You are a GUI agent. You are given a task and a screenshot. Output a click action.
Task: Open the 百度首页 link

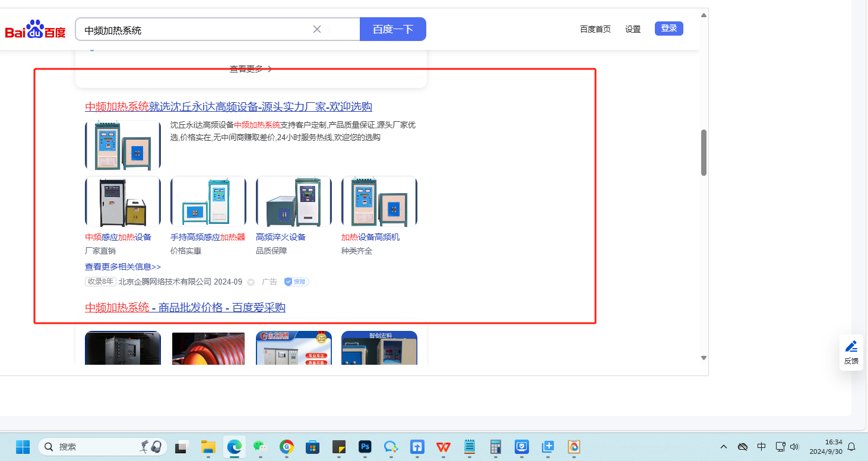click(595, 29)
